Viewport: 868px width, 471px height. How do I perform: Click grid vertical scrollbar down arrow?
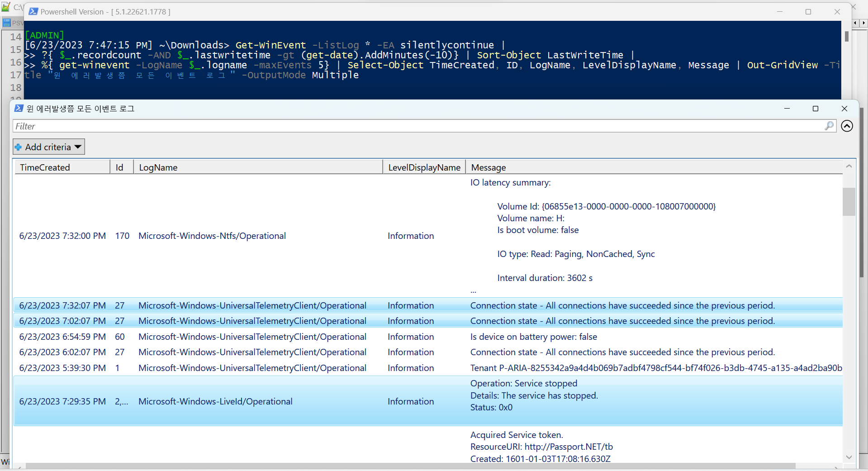pyautogui.click(x=849, y=457)
